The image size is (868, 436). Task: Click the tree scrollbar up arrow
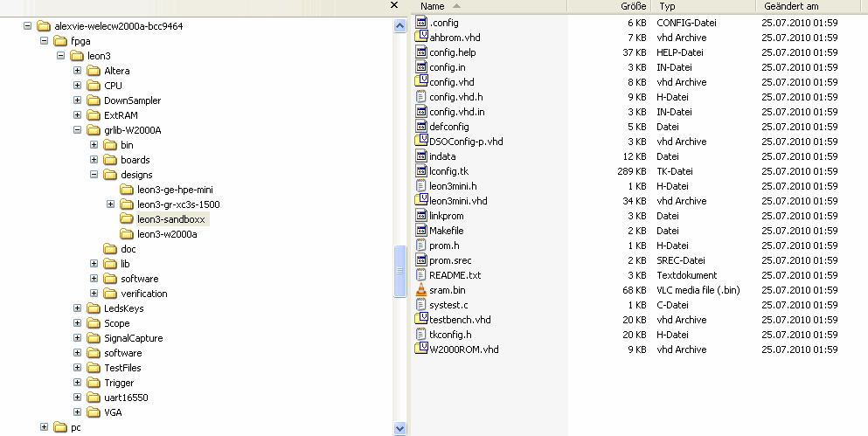[x=399, y=25]
